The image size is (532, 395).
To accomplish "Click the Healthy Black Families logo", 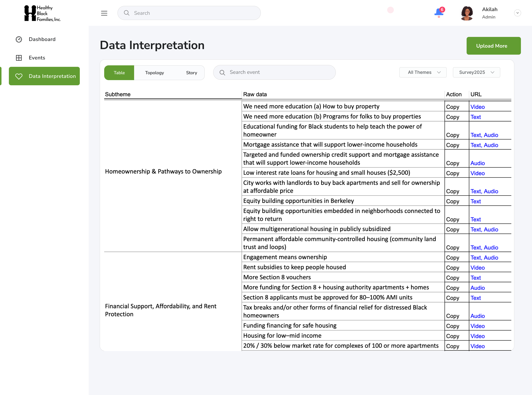I will pos(42,13).
